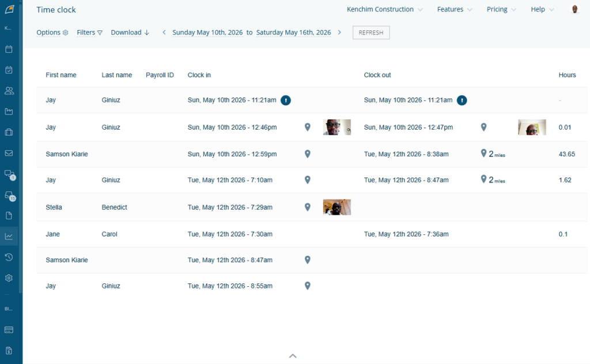The width and height of the screenshot is (590, 364).
Task: Click the 0.01 hours value
Action: point(565,127)
